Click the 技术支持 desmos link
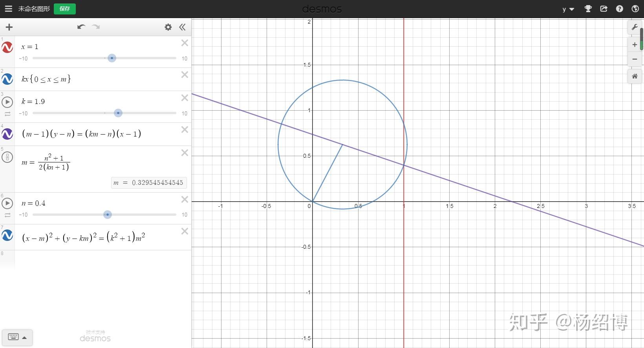This screenshot has height=348, width=644. click(x=95, y=336)
